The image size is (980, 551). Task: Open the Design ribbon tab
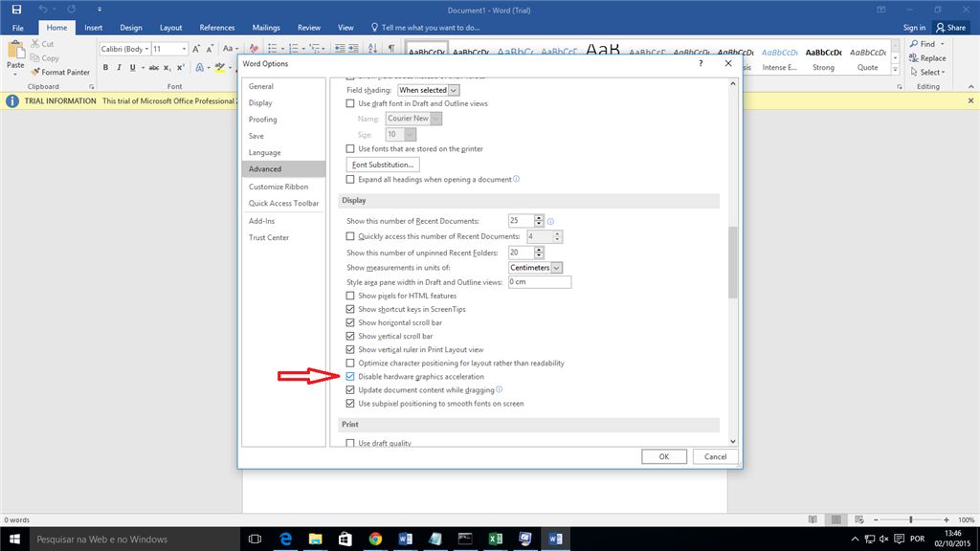pos(130,28)
